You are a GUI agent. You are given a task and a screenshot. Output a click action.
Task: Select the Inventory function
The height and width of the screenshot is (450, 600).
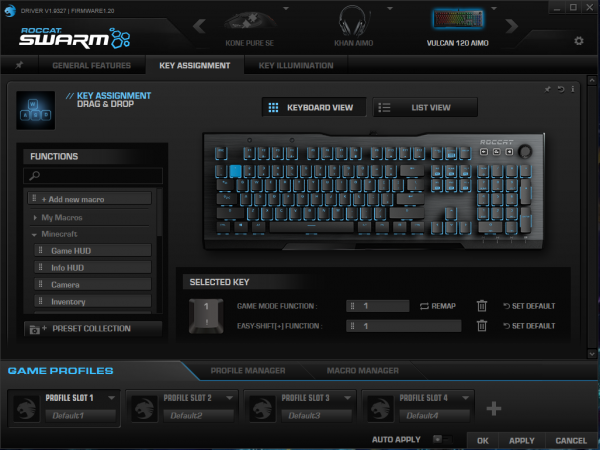(x=93, y=302)
